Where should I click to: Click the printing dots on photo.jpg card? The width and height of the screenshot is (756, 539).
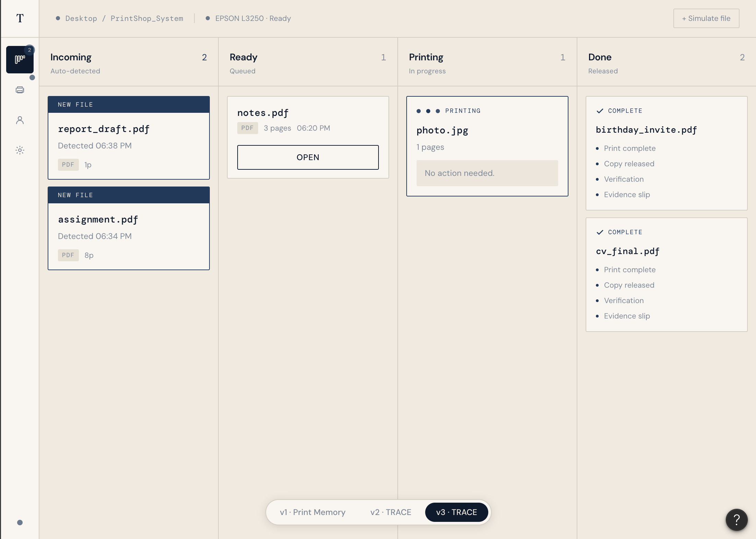(428, 111)
